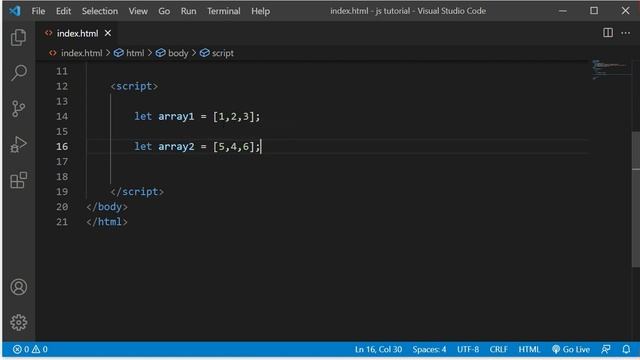640x360 pixels.
Task: Open the View menu
Action: pos(138,11)
